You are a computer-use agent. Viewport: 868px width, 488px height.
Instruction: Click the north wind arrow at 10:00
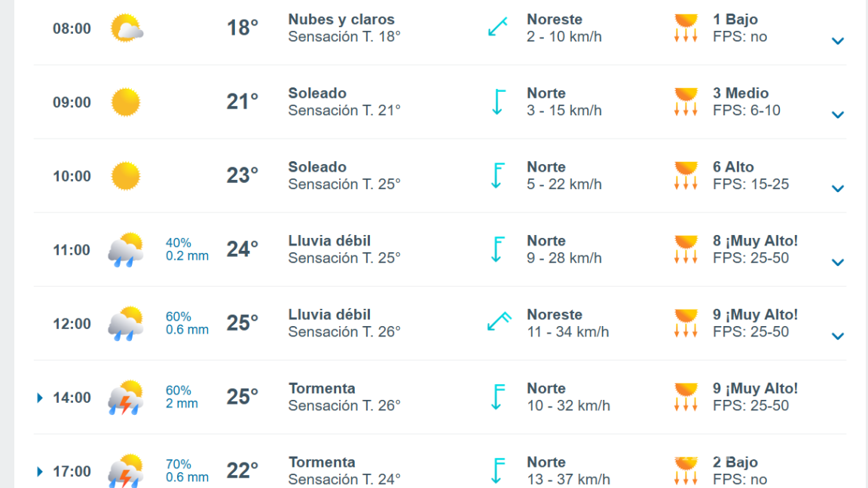497,175
